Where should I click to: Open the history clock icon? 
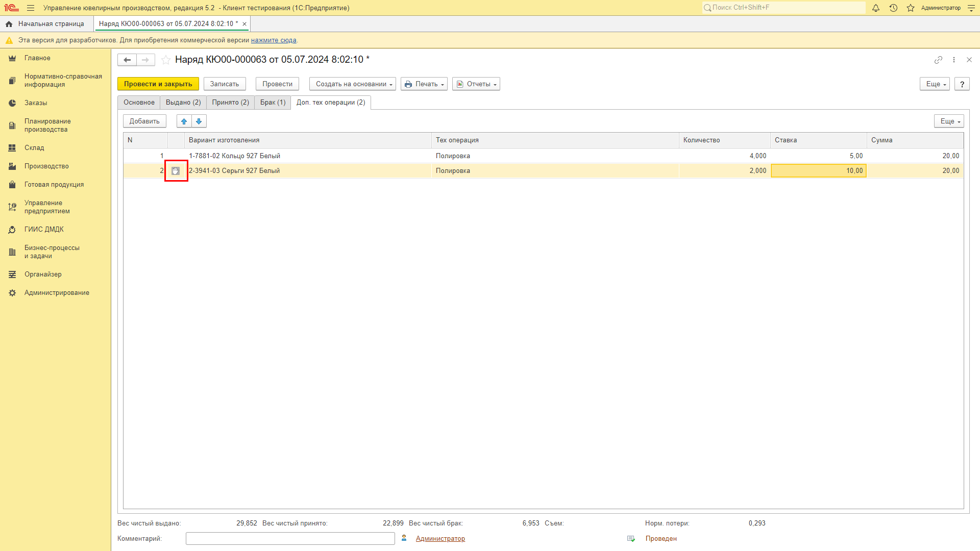(x=893, y=8)
